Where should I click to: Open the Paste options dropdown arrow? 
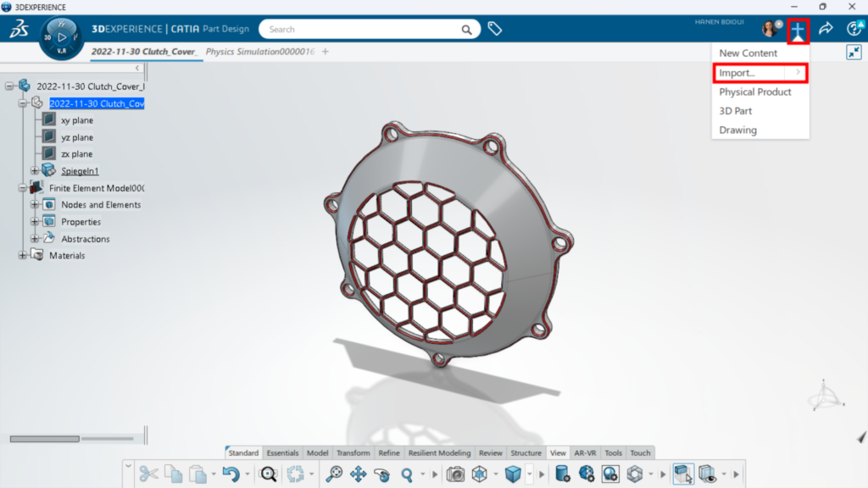(214, 474)
